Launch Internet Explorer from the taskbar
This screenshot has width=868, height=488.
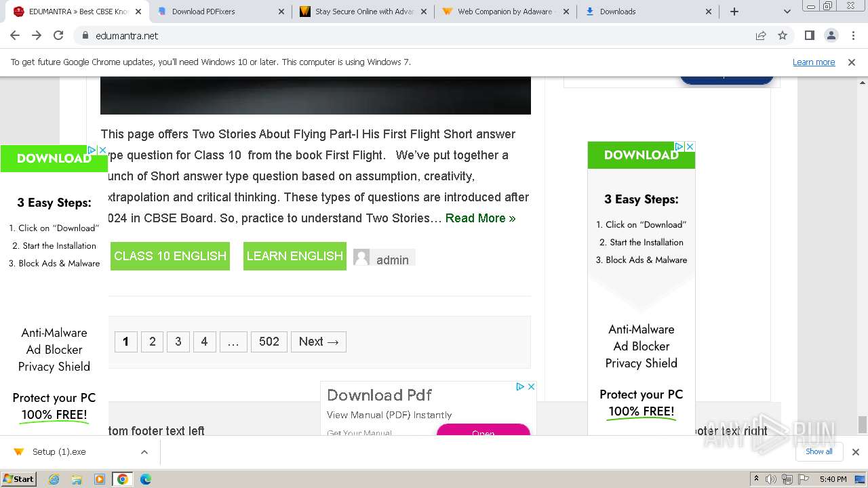(54, 479)
